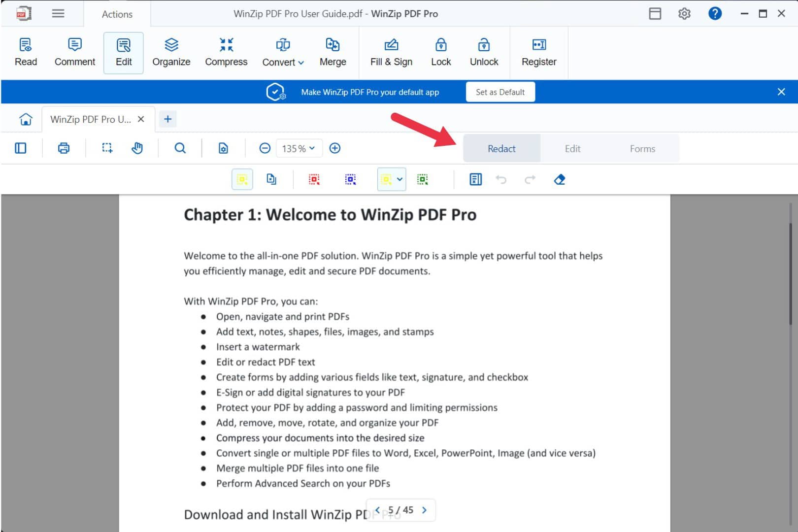Select the WinZip PDF Pro U... document tab
798x532 pixels.
[x=90, y=119]
